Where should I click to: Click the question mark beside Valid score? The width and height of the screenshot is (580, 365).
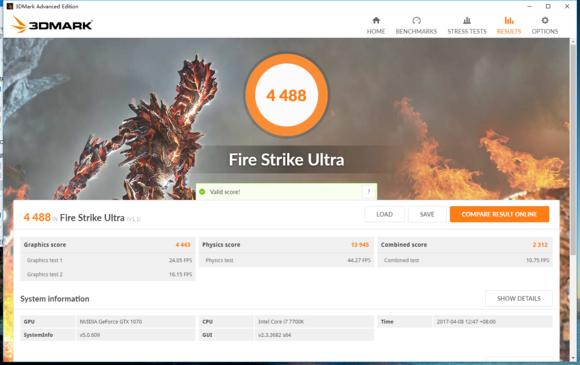click(x=369, y=192)
